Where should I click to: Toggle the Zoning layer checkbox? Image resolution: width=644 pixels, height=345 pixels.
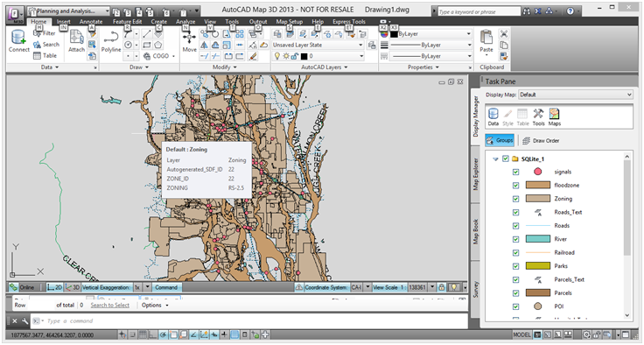516,199
